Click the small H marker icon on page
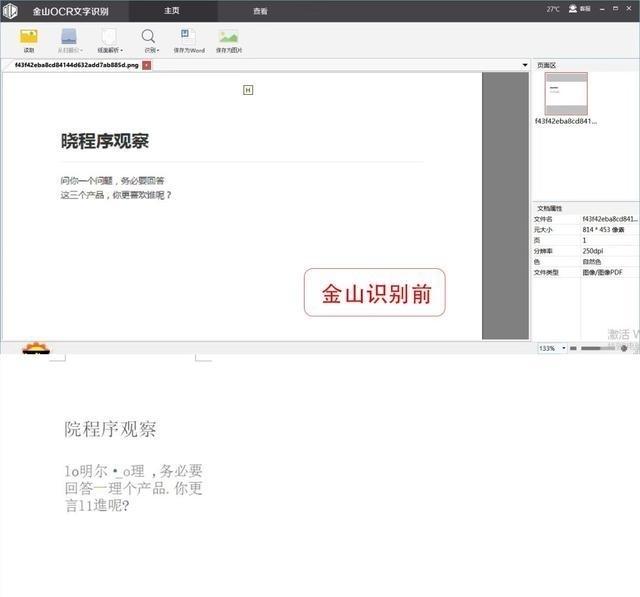 [x=248, y=90]
